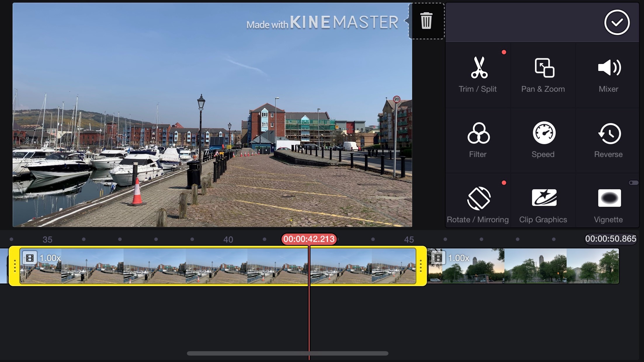Tap the playhead timecode 00:00:42.213

pos(309,239)
